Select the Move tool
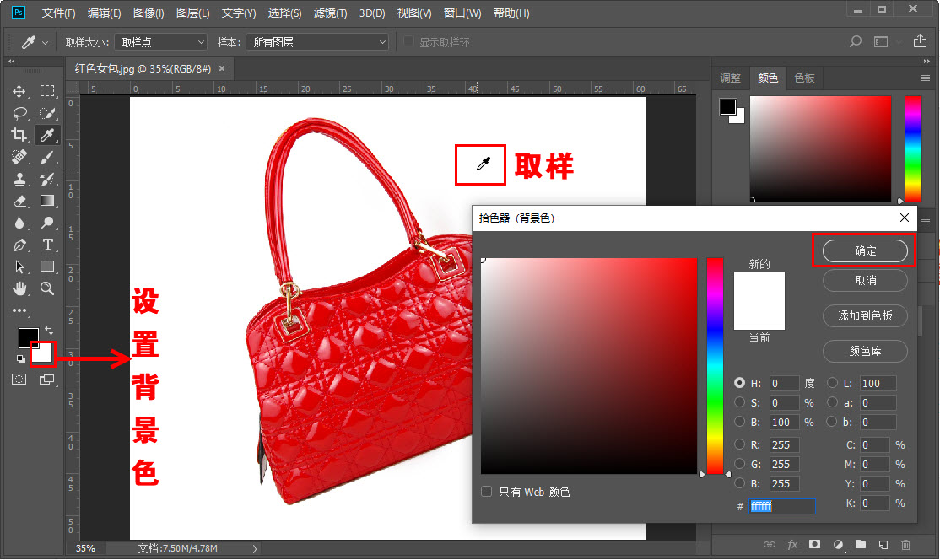940x560 pixels. [x=19, y=91]
